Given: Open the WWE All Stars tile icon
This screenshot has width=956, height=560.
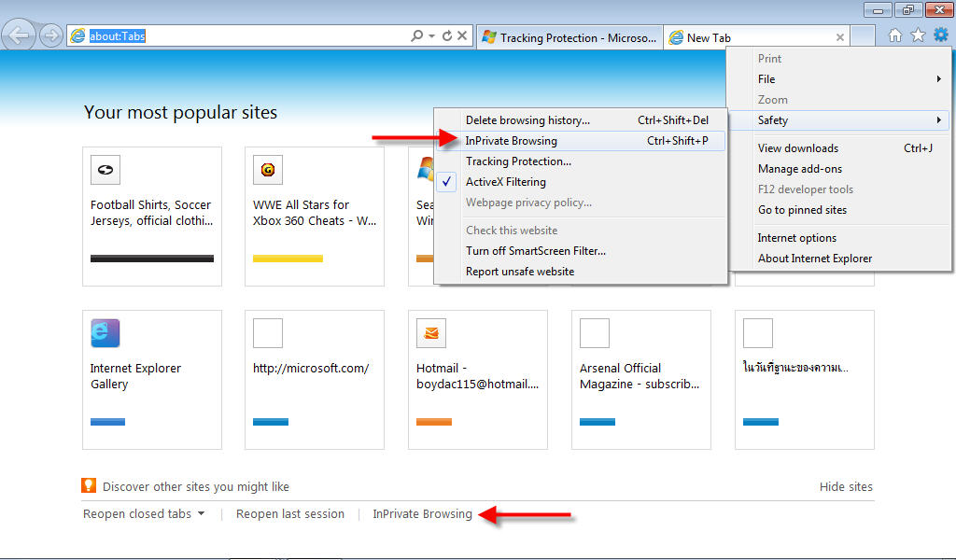Looking at the screenshot, I should click(x=268, y=170).
